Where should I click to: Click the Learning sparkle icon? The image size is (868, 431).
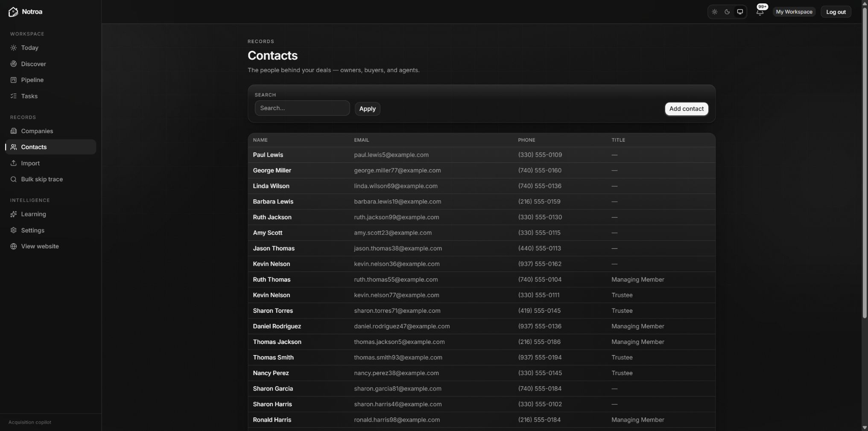pos(14,214)
